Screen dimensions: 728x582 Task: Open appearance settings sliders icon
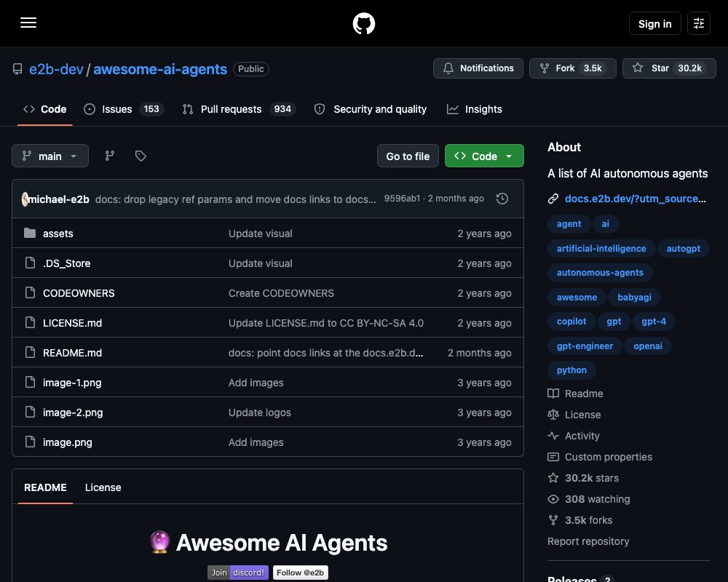click(x=698, y=23)
